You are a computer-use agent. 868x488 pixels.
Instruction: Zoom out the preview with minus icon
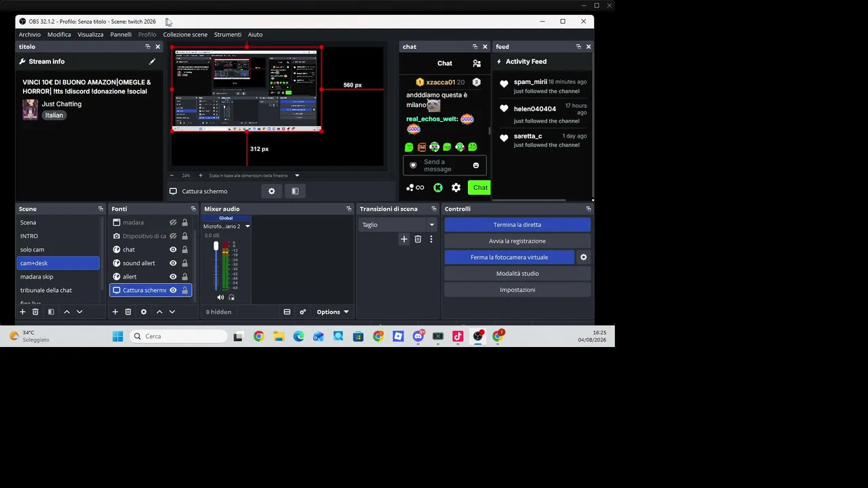point(172,176)
